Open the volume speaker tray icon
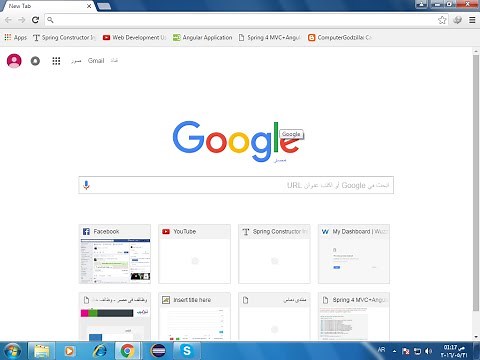Viewport: 480px width, 360px height. [429, 351]
